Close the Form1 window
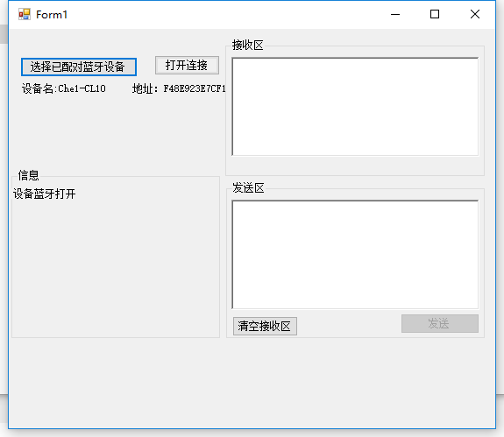Image resolution: width=504 pixels, height=437 pixels. [x=475, y=14]
